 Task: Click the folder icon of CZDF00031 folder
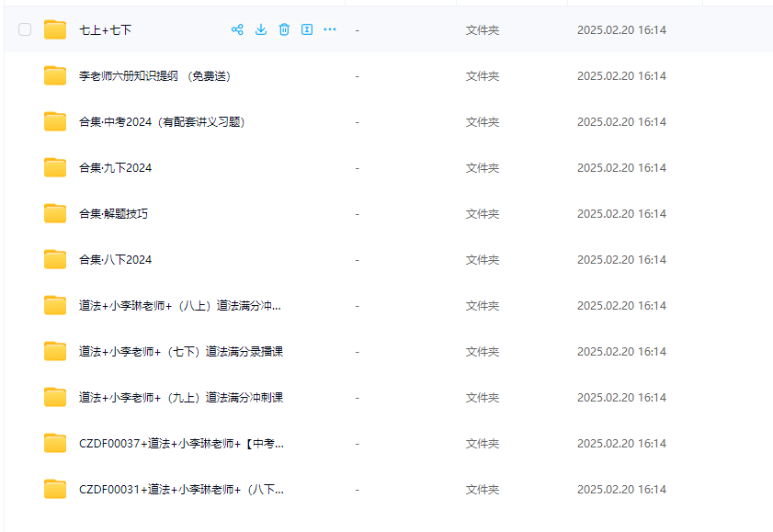tap(54, 489)
